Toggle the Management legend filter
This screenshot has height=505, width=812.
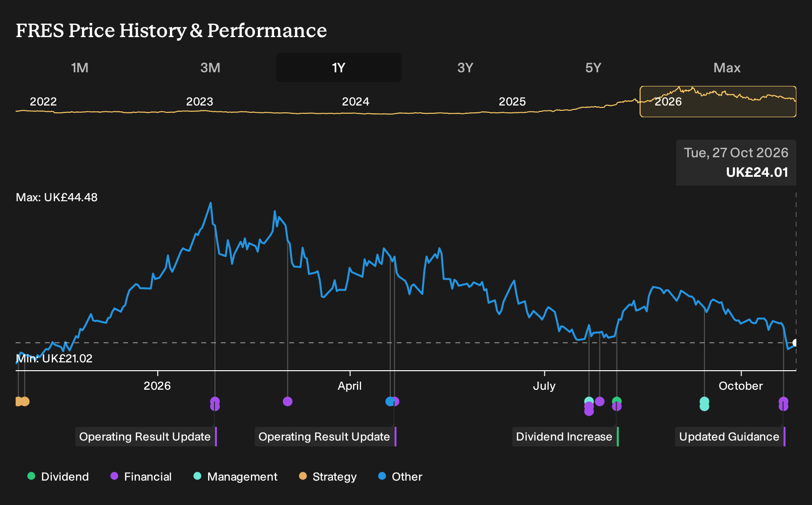[235, 477]
